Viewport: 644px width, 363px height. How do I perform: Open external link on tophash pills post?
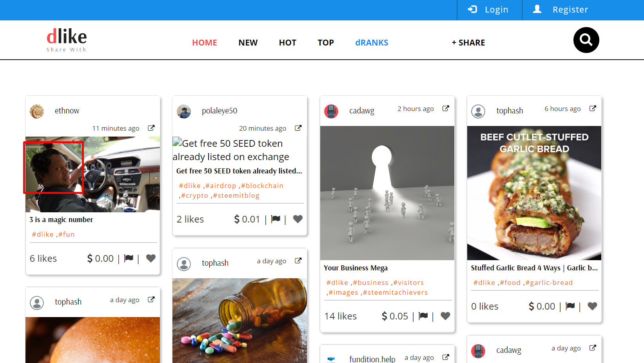coord(298,261)
